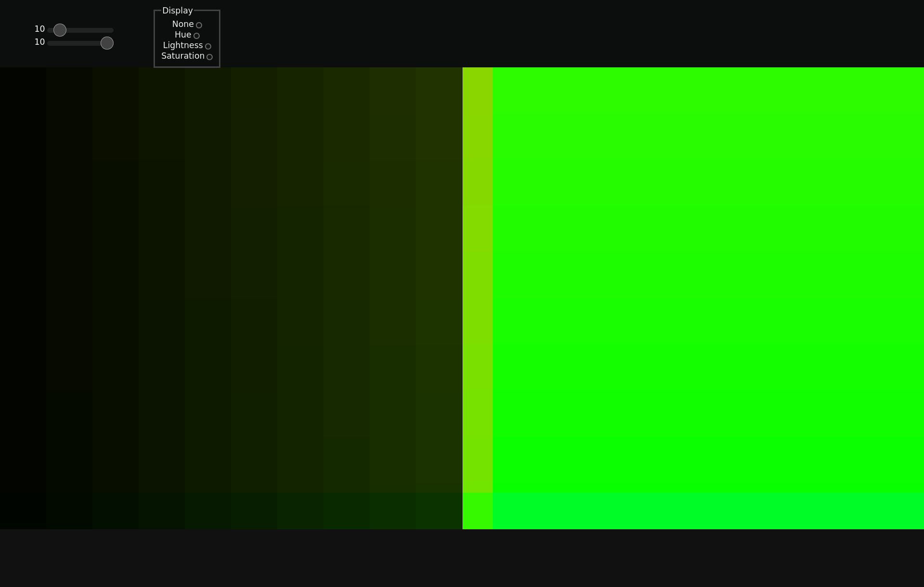Click the bottom slider's round handle

point(107,43)
